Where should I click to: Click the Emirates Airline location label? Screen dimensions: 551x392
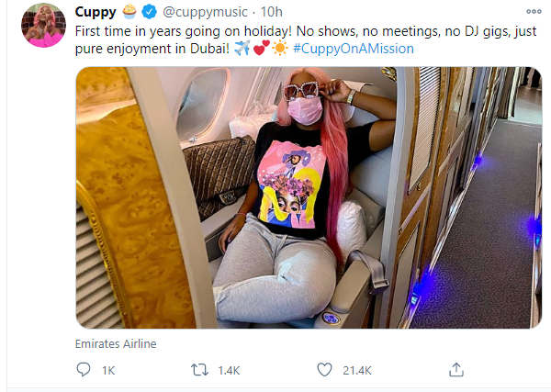[114, 344]
